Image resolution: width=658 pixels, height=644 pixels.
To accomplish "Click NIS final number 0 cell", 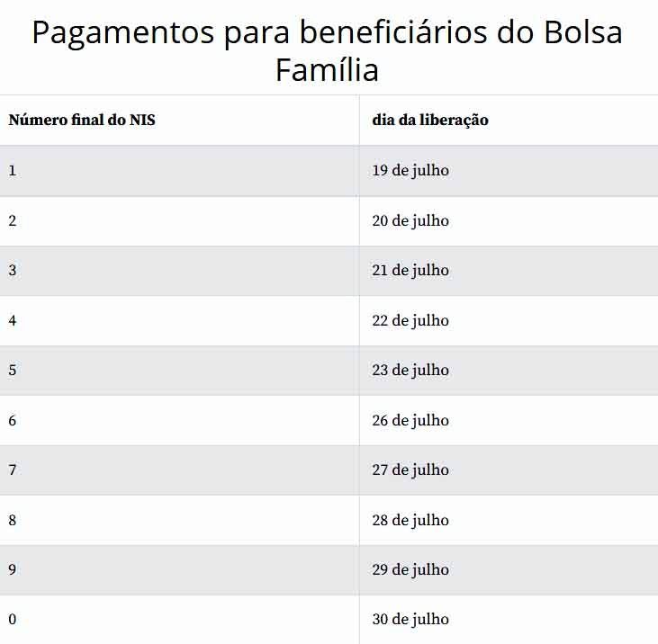I will click(x=13, y=619).
